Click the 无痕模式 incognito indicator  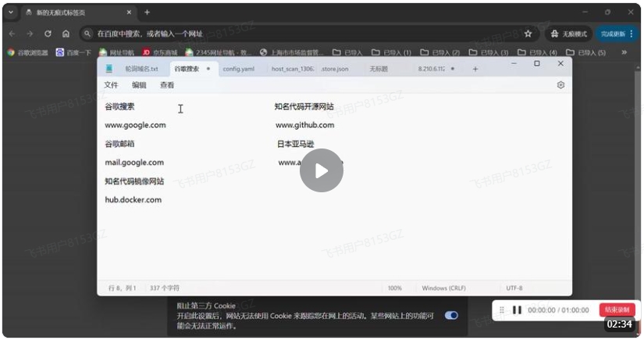[569, 34]
